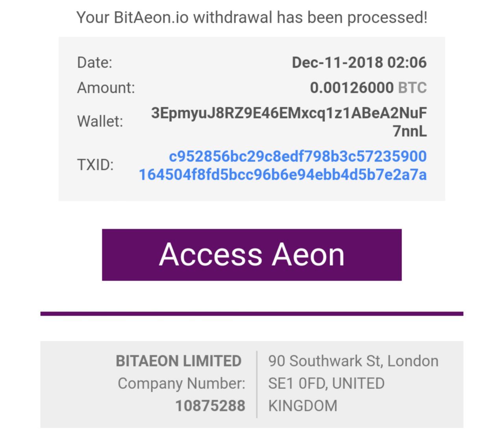Image resolution: width=504 pixels, height=445 pixels.
Task: Click the TXID: field label
Action: 95,165
